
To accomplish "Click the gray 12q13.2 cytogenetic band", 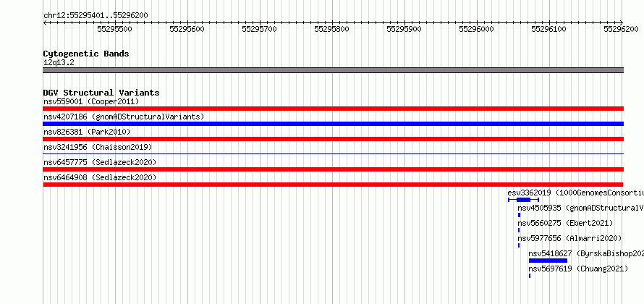I will point(334,70).
